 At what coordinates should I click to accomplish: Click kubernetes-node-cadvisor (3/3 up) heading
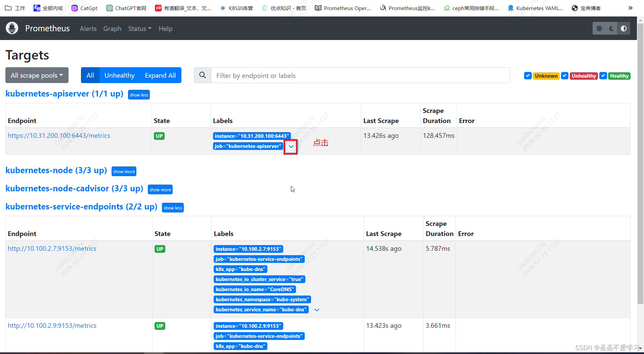coord(74,188)
